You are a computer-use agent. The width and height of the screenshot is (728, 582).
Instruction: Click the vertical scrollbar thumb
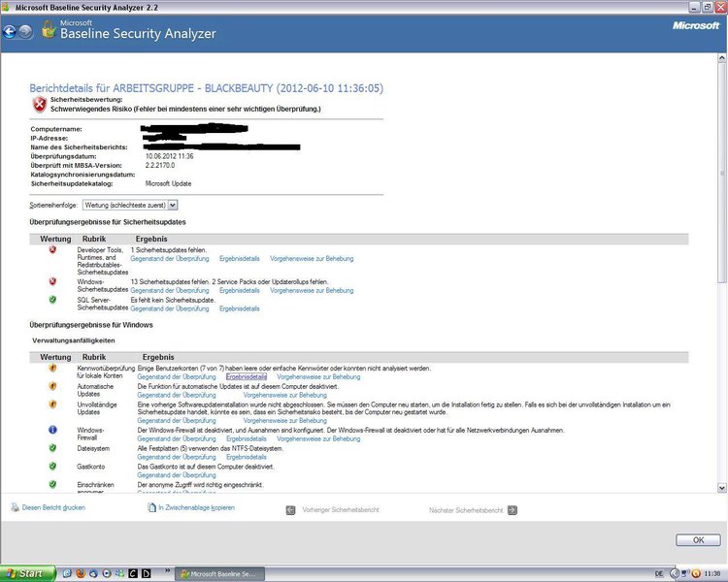click(x=722, y=173)
